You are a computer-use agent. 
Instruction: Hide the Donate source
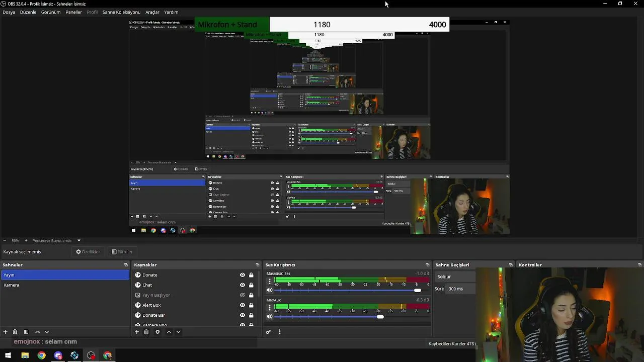[x=243, y=275]
